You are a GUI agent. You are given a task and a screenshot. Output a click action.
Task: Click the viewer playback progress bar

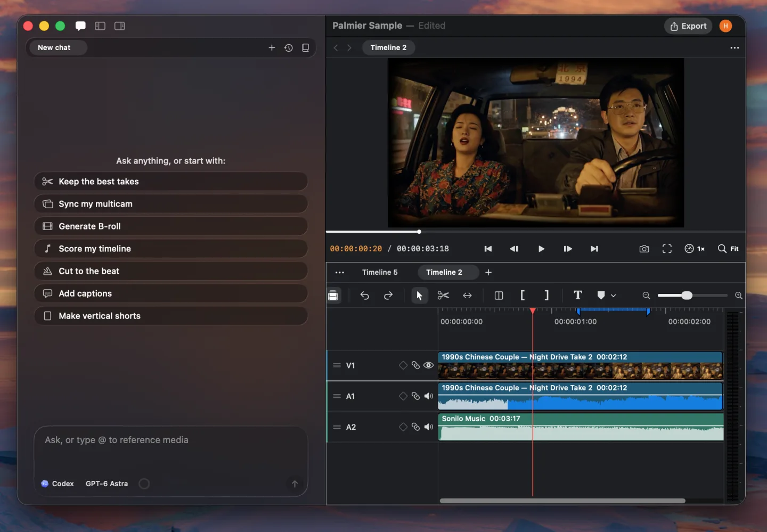tap(535, 232)
